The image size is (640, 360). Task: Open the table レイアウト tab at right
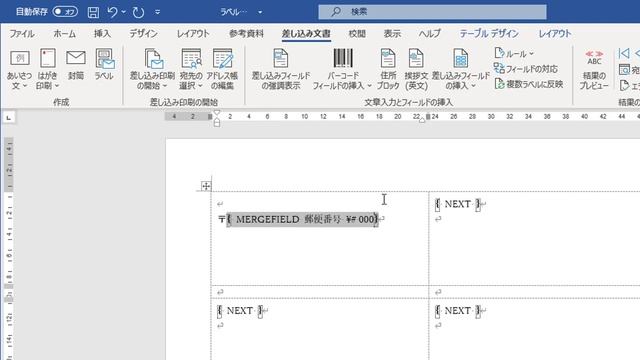coord(554,34)
